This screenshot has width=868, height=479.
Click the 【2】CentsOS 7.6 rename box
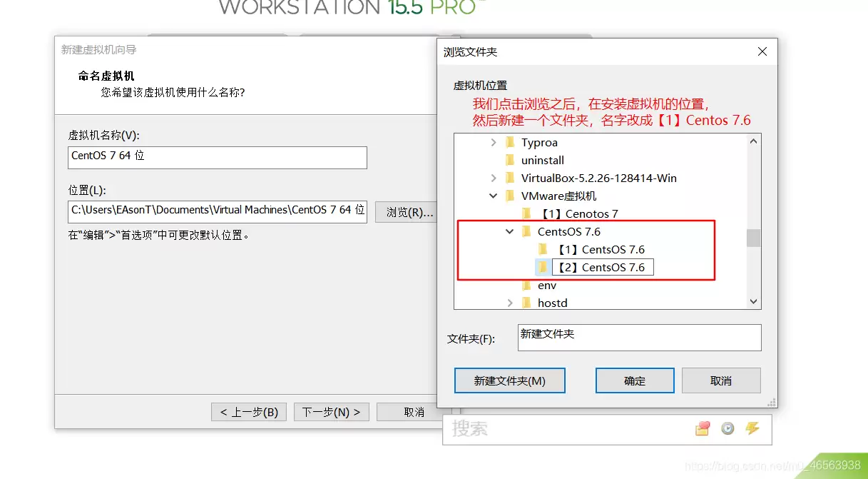point(603,267)
